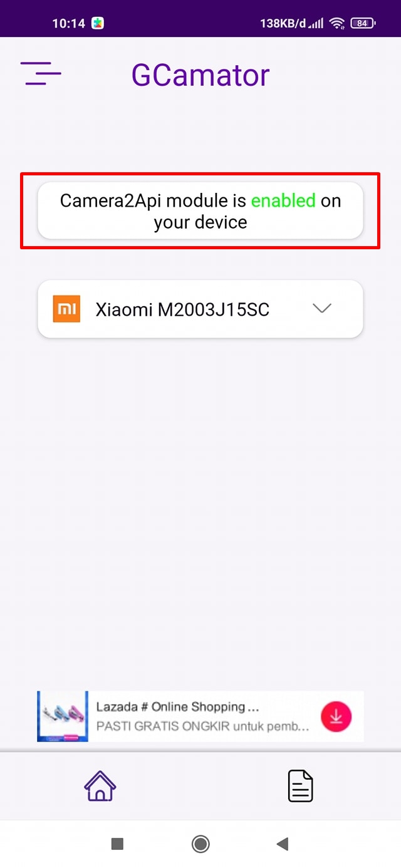Image resolution: width=401 pixels, height=868 pixels.
Task: Click the orange Mi brand logo
Action: (x=66, y=309)
